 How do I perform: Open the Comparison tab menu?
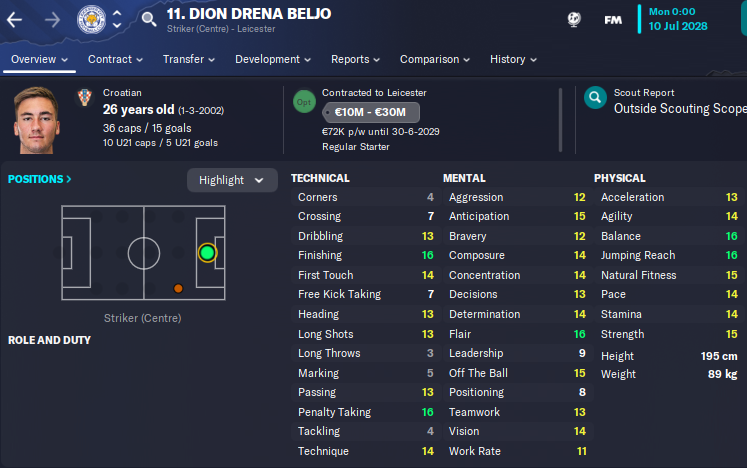pos(434,59)
